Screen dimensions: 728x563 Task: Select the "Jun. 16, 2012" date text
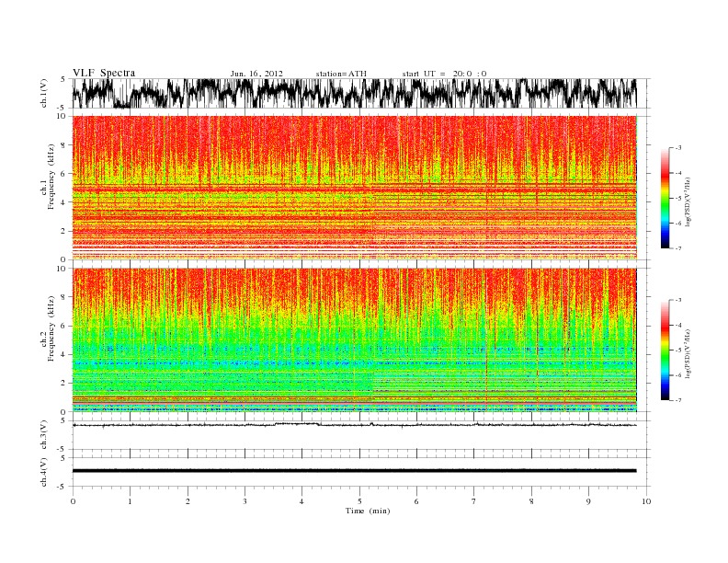[256, 74]
